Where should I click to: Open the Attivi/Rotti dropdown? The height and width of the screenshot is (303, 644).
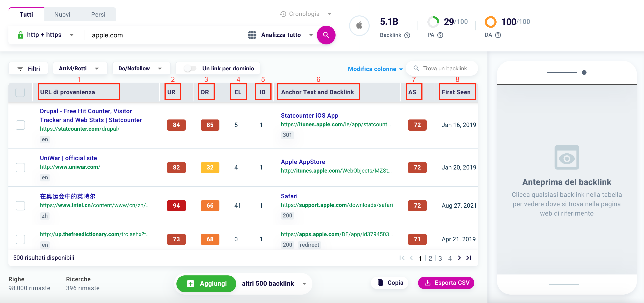(80, 69)
